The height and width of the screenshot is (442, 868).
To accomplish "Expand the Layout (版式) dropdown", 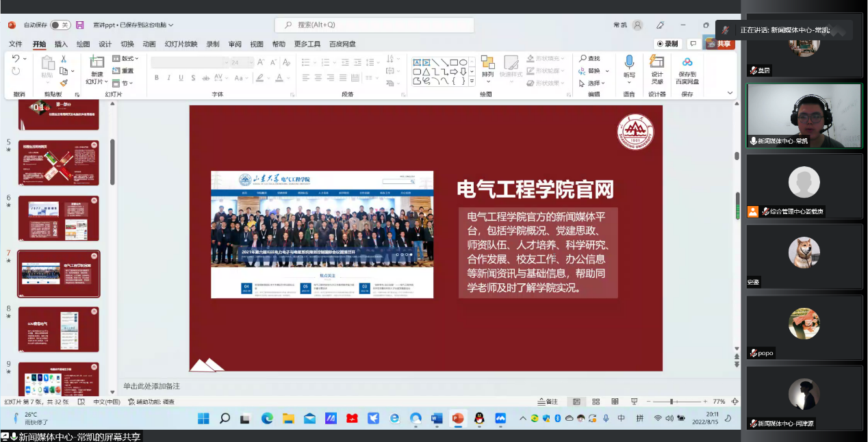I will [125, 59].
